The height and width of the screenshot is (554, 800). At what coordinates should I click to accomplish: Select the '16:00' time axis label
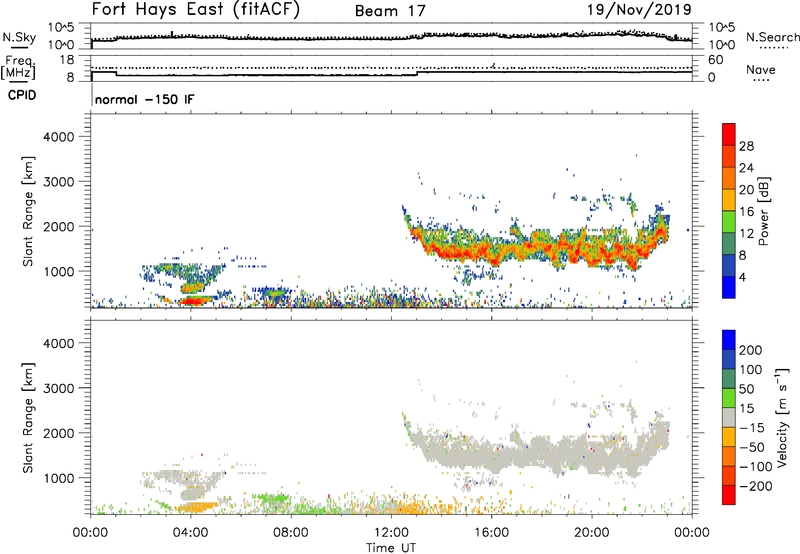491,533
